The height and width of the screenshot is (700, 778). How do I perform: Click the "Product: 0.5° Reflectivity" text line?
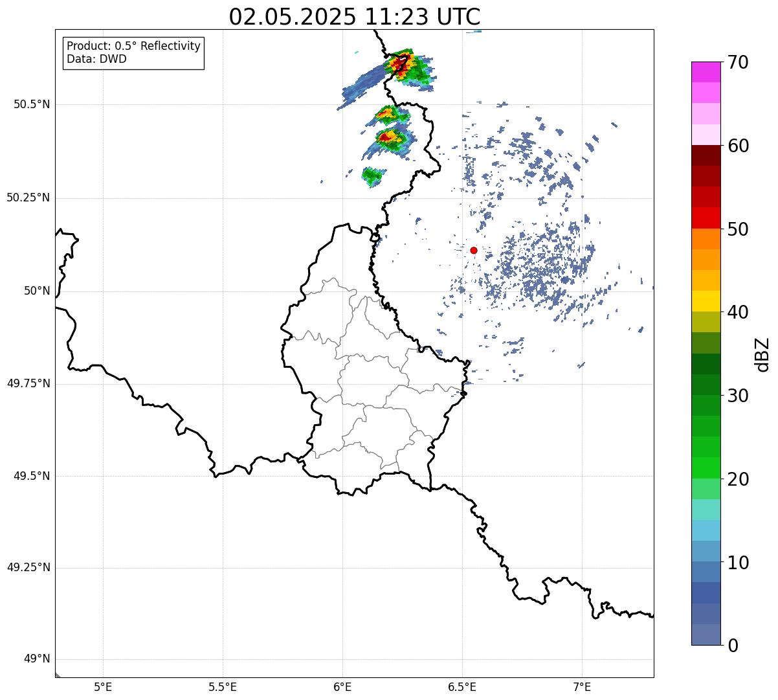[x=134, y=47]
